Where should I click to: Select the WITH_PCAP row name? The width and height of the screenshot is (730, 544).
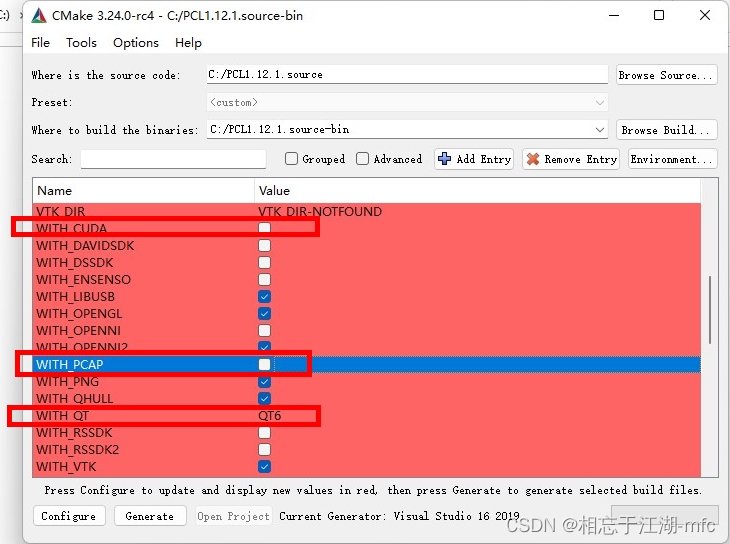70,364
